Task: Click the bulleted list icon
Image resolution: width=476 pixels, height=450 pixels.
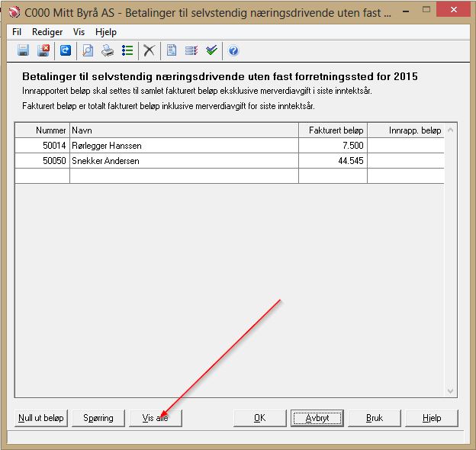Action: point(127,50)
